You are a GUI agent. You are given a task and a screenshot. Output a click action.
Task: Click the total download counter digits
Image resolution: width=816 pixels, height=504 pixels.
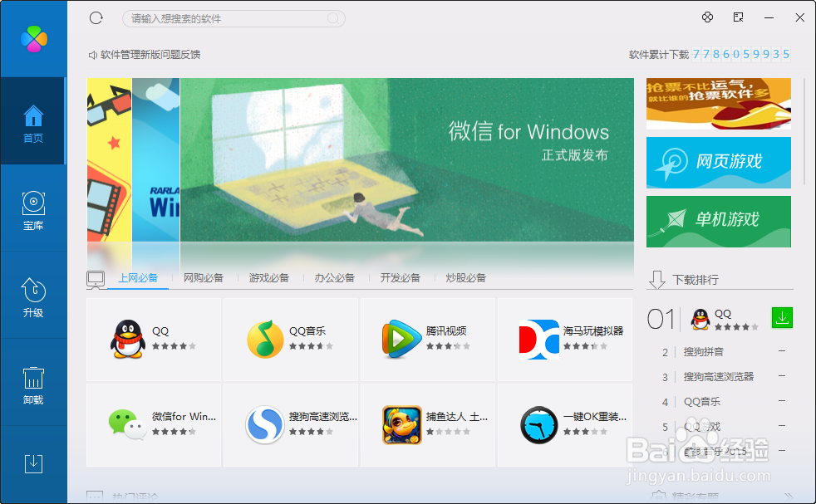[x=741, y=54]
